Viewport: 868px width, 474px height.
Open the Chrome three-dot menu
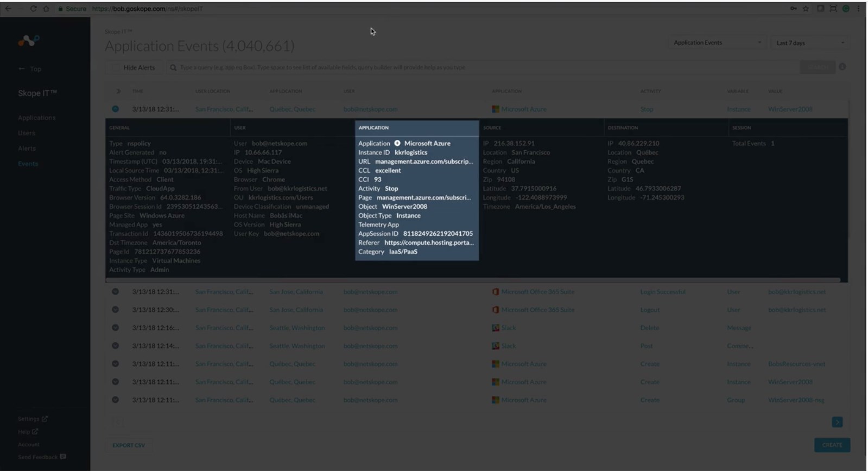858,9
